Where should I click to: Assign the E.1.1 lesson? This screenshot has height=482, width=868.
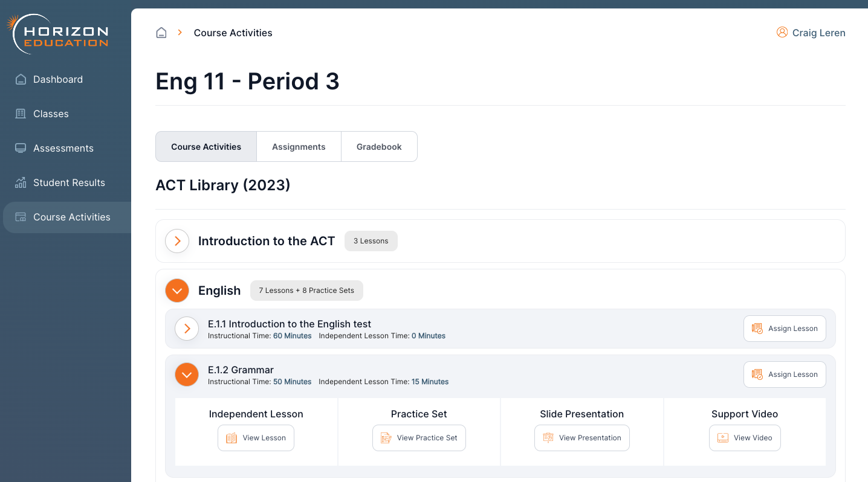point(784,329)
